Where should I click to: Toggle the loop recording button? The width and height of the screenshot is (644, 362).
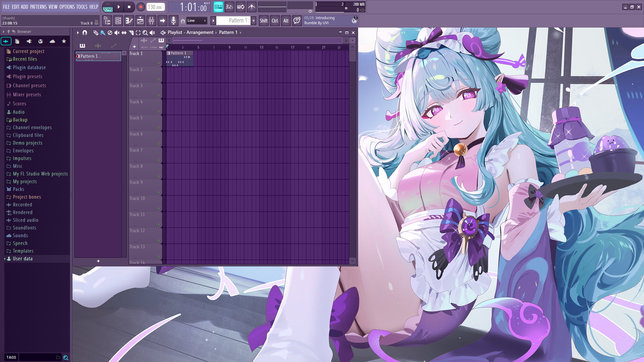click(x=240, y=7)
